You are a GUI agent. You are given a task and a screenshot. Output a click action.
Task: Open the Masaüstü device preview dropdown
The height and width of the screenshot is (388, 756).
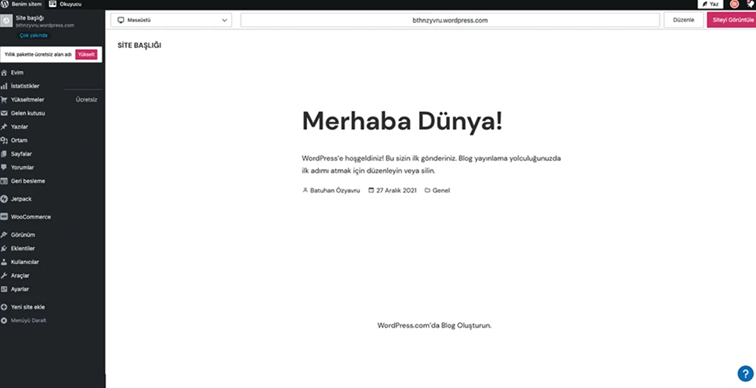point(171,20)
